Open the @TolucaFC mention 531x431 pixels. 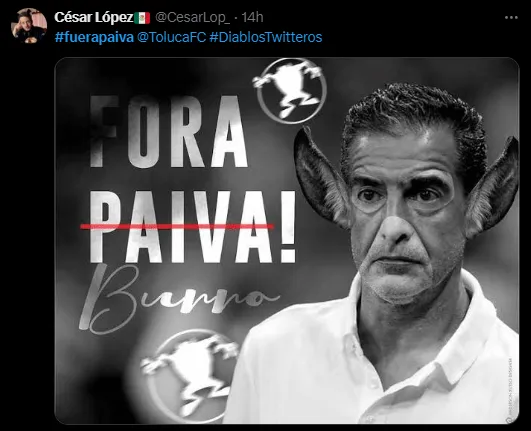coord(171,37)
